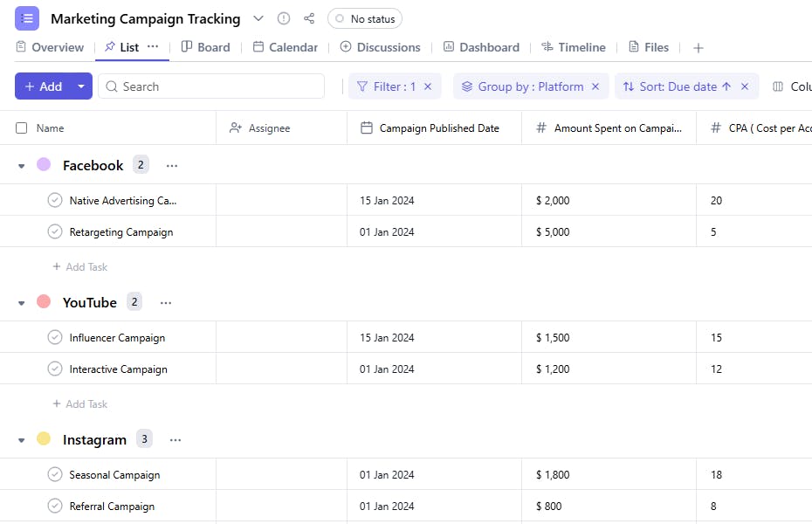Image resolution: width=812 pixels, height=524 pixels.
Task: Click the plus icon to add view tab
Action: (x=698, y=48)
